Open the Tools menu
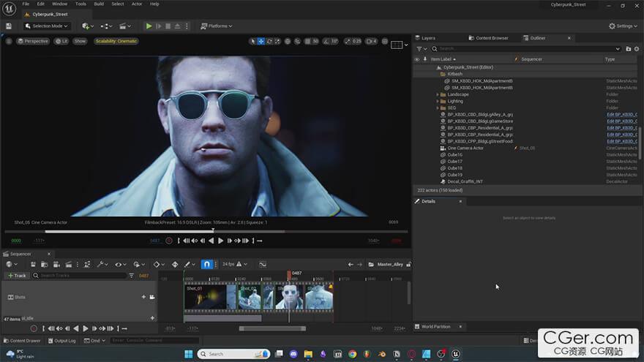Screen dimensions: 644x362 pyautogui.click(x=80, y=4)
